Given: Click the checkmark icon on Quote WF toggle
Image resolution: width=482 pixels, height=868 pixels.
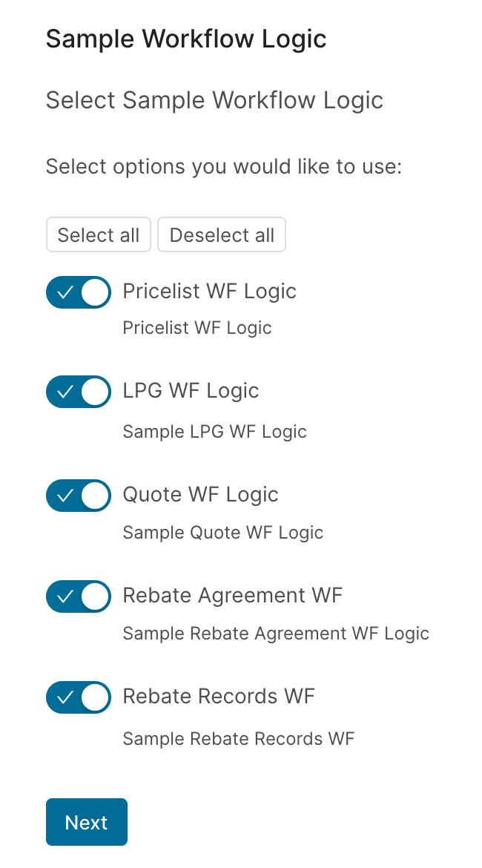Looking at the screenshot, I should (x=65, y=496).
